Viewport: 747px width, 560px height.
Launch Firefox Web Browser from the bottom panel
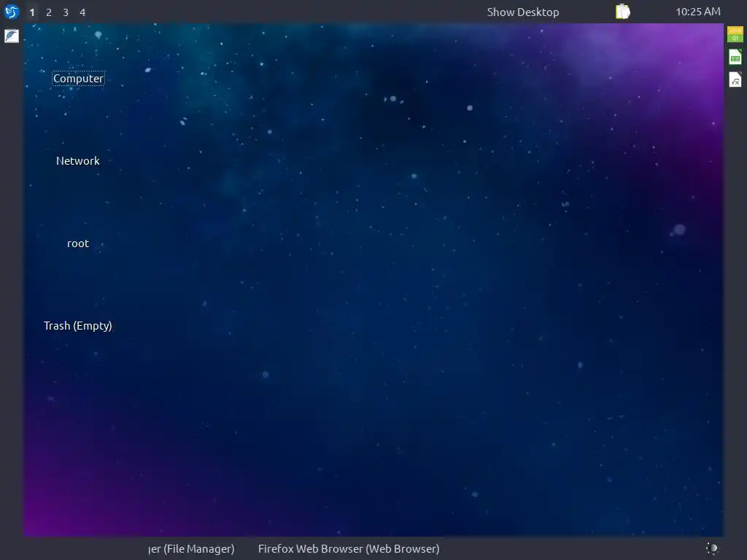349,548
